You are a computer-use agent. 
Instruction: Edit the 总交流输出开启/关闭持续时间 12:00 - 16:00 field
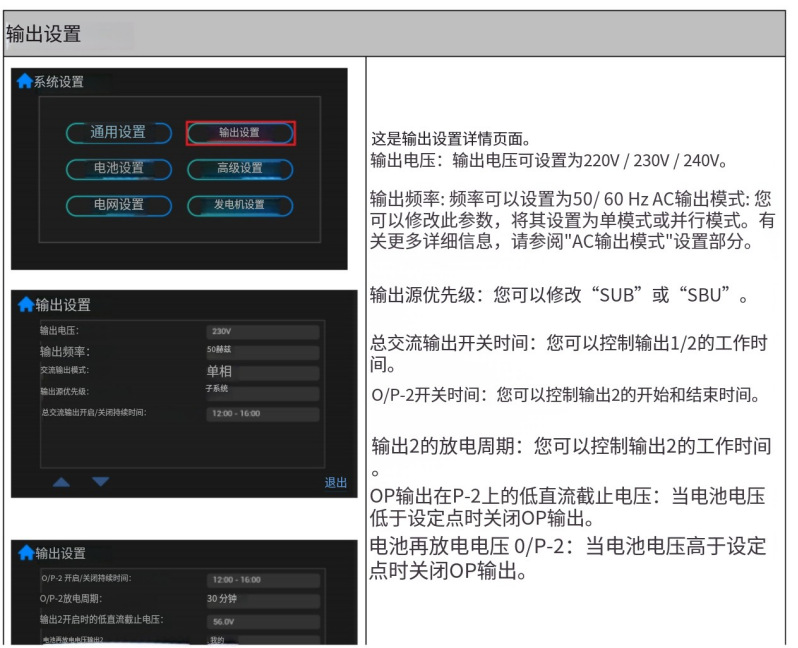tap(261, 413)
